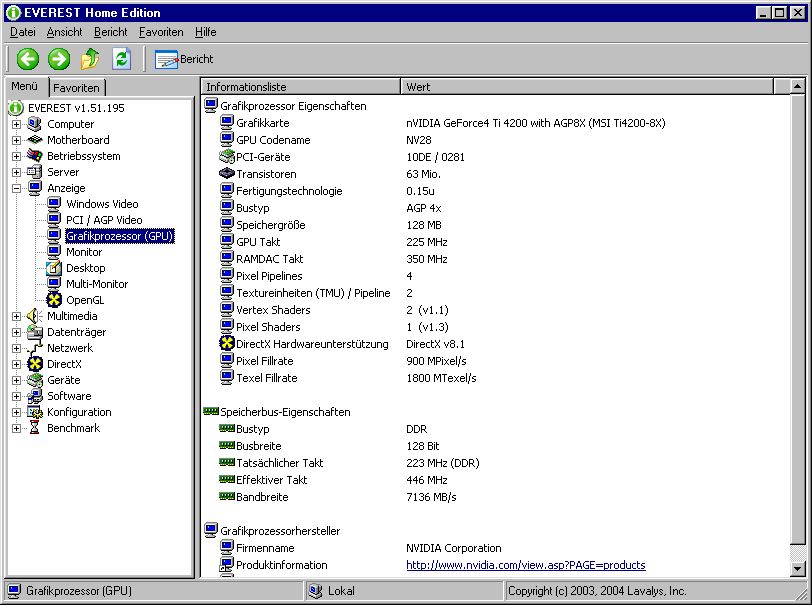812x606 pixels.
Task: Click the Motherboard chip icon in tree
Action: click(x=35, y=140)
